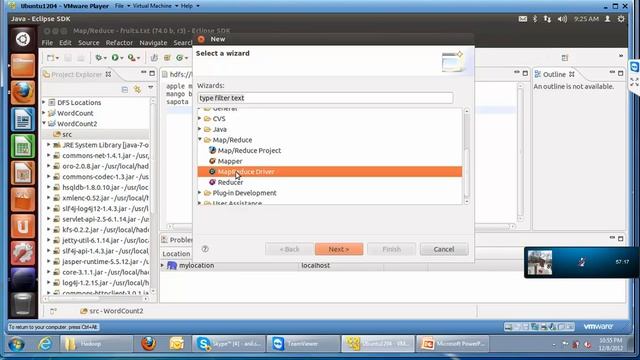Expand DFS Locations tree node
This screenshot has width=640, height=360.
44,102
